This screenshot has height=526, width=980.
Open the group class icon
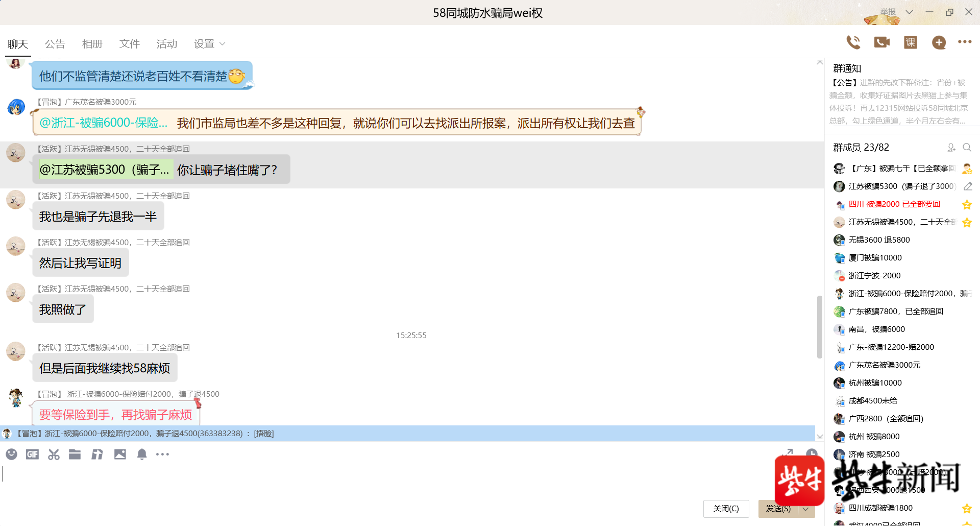point(911,42)
